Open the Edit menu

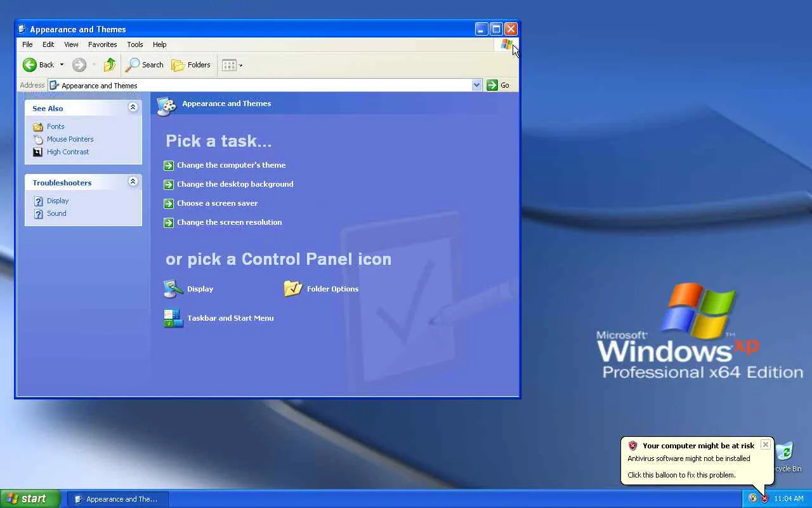[48, 44]
